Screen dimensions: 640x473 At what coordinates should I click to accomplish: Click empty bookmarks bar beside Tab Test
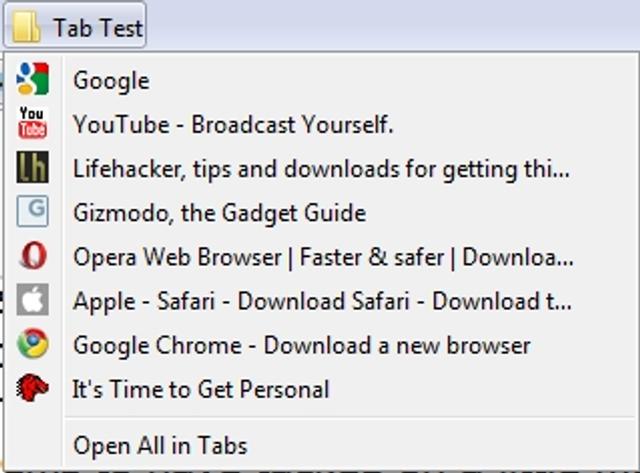tap(400, 26)
